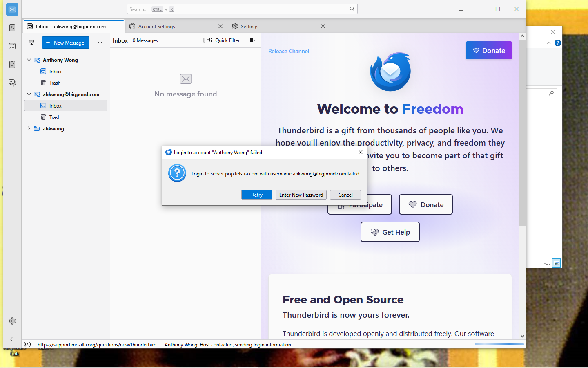Click the online status icon in status bar
Screen dimensions: 588x368
pos(27,344)
